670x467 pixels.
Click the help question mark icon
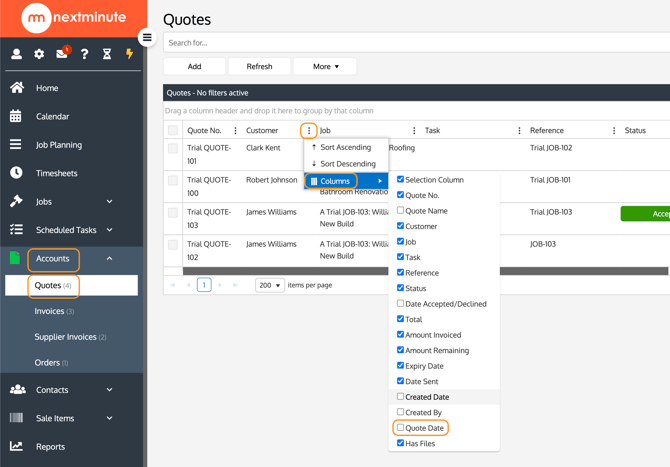coord(84,54)
